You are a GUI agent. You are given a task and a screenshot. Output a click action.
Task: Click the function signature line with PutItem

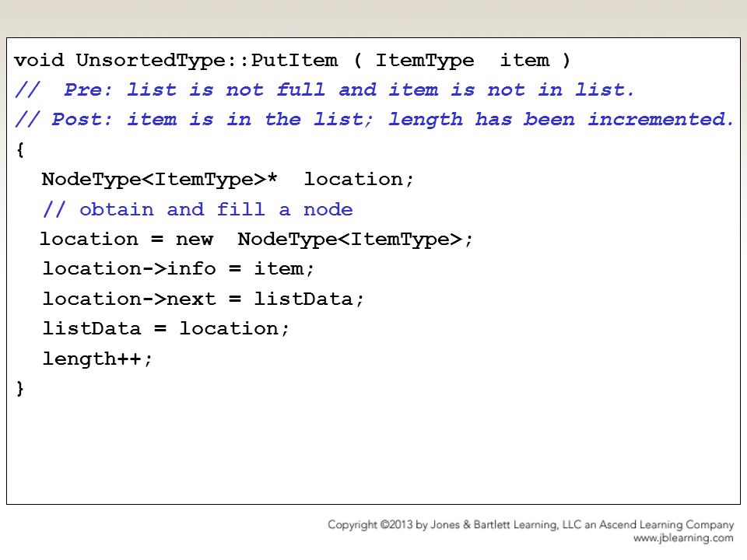[292, 61]
